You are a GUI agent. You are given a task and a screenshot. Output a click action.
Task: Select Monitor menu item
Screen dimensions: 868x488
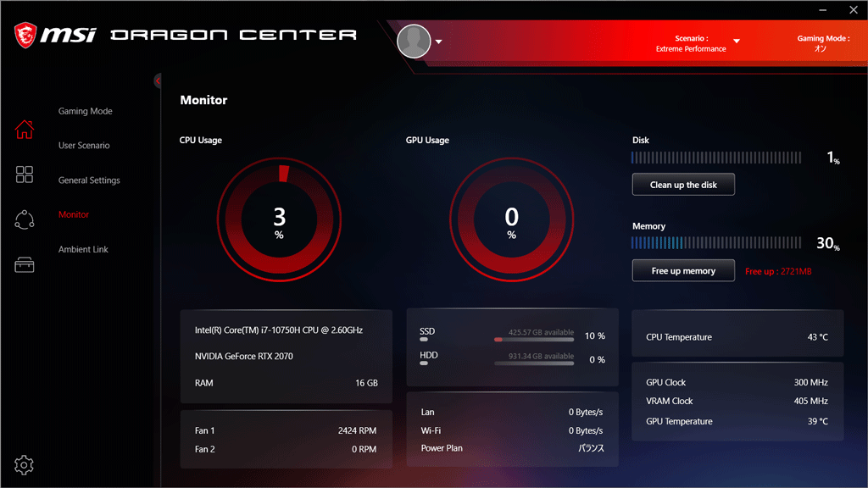click(x=74, y=214)
